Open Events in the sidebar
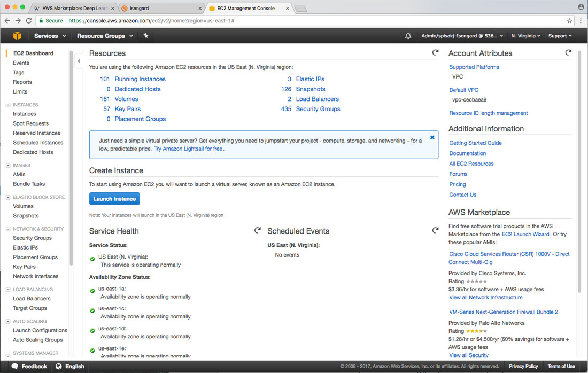Viewport: 588px width, 373px height. [x=21, y=63]
